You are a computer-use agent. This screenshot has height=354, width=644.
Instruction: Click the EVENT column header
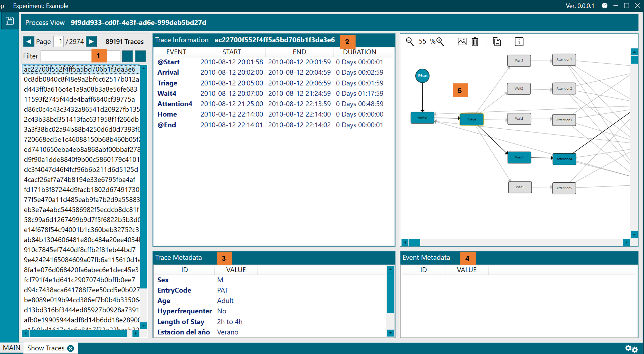click(x=176, y=52)
